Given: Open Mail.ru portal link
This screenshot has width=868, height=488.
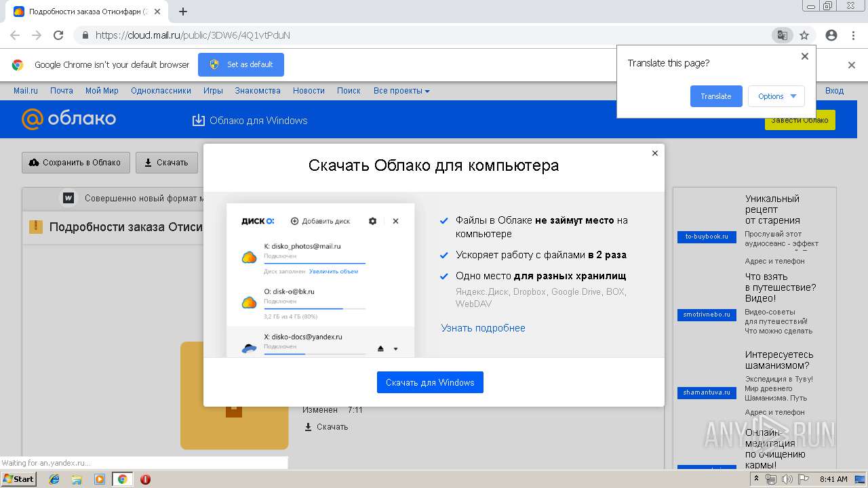Looking at the screenshot, I should pyautogui.click(x=26, y=91).
